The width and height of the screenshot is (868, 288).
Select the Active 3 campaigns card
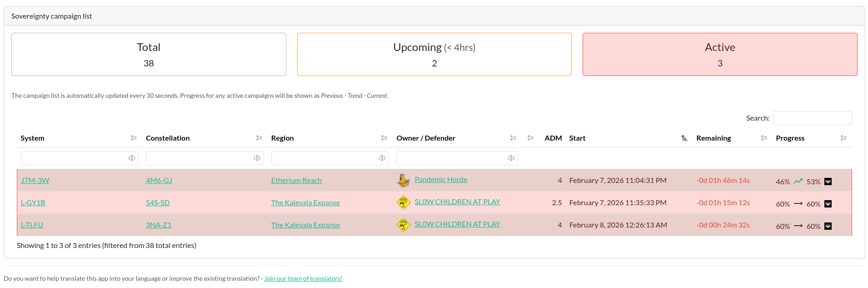coord(720,54)
